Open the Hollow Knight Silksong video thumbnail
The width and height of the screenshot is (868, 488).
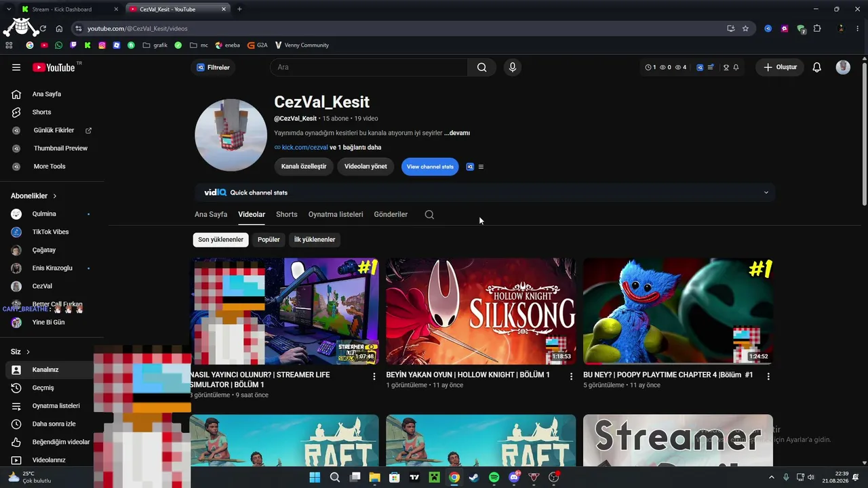481,311
